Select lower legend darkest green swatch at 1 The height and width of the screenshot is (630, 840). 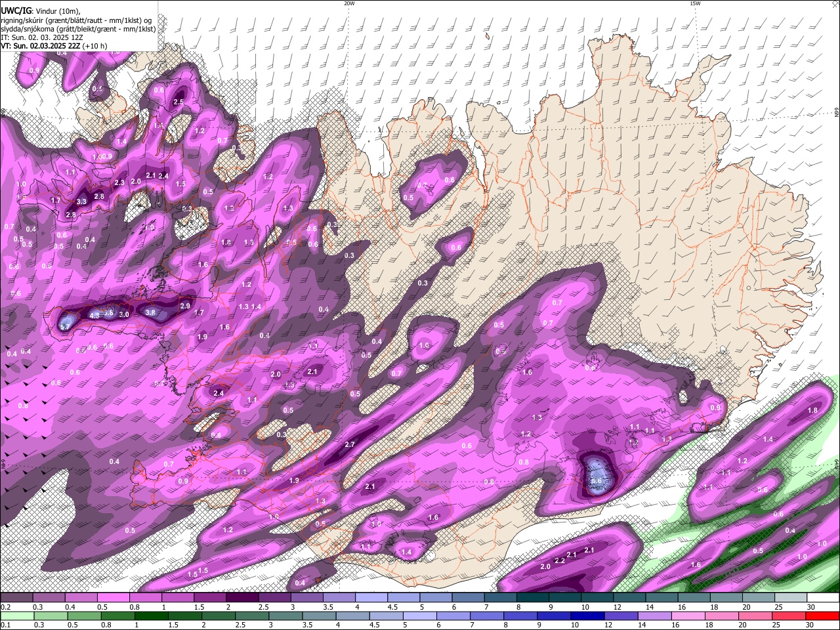coord(152,616)
